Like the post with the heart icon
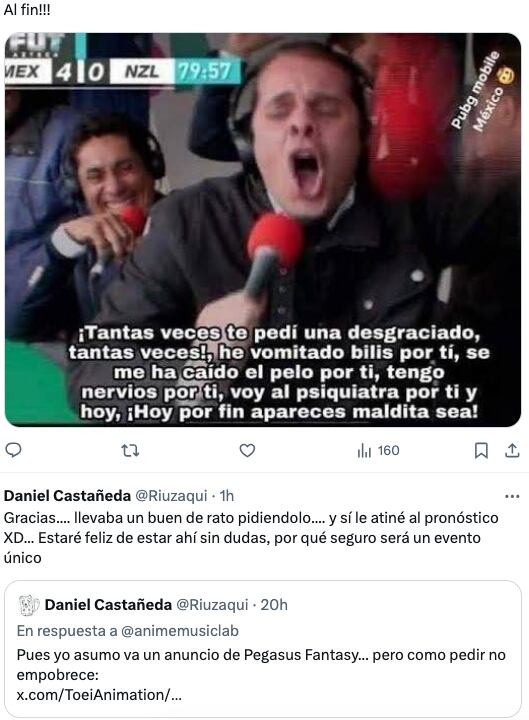The width and height of the screenshot is (529, 720). (x=247, y=450)
